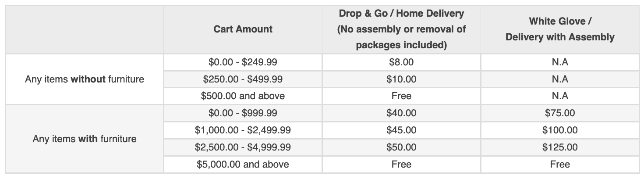Click the $75.00 White Glove fee
This screenshot has height=179, width=644.
pos(560,113)
